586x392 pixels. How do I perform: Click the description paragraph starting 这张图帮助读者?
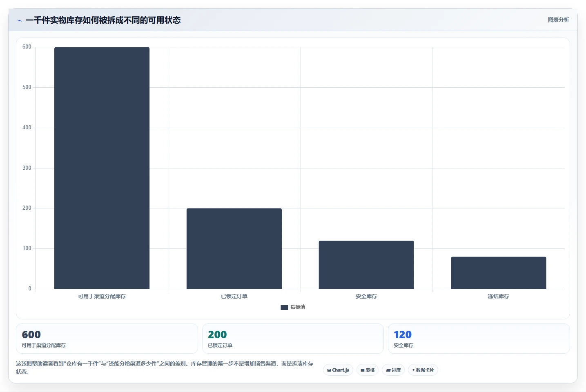(x=165, y=368)
